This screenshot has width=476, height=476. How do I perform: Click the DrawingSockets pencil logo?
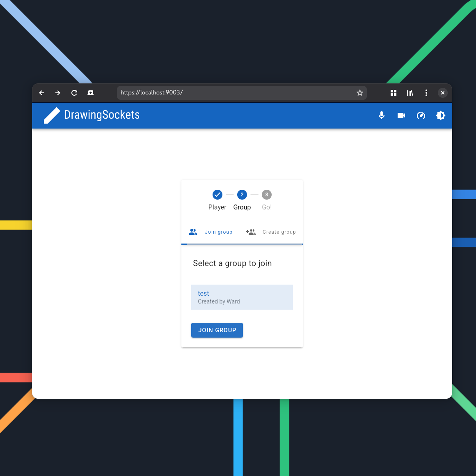click(52, 115)
